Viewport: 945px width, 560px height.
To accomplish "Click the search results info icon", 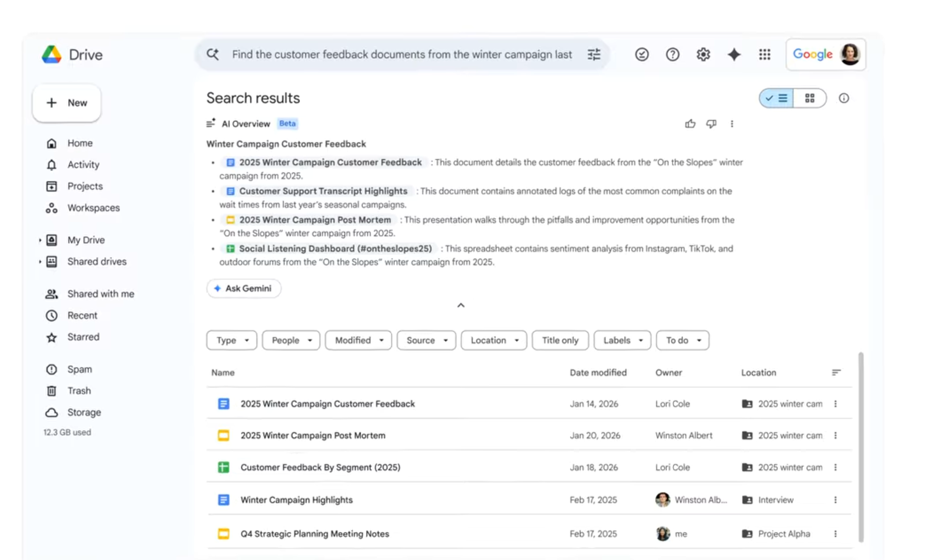I will [x=844, y=98].
